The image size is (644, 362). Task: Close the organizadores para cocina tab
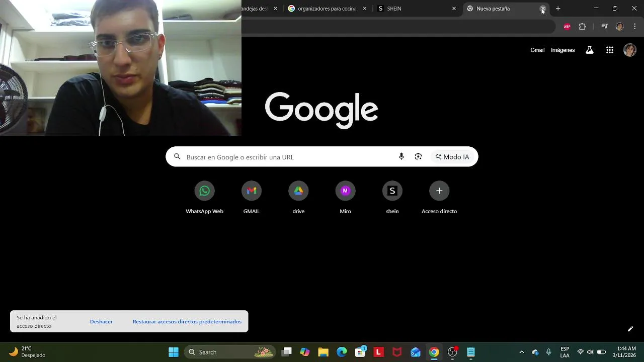[365, 9]
